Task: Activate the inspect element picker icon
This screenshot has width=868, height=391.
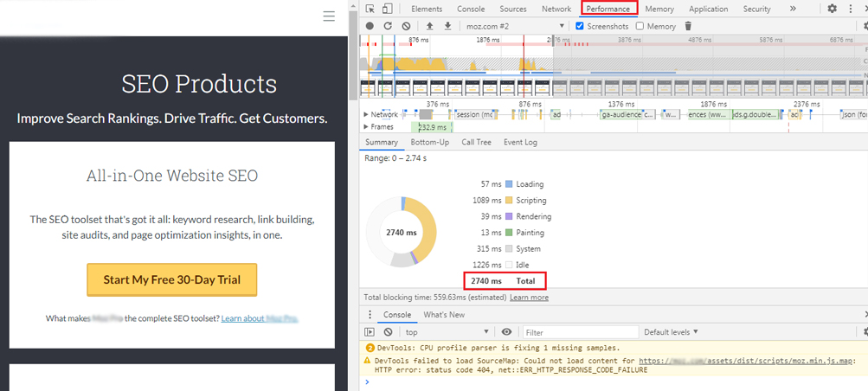Action: 370,9
